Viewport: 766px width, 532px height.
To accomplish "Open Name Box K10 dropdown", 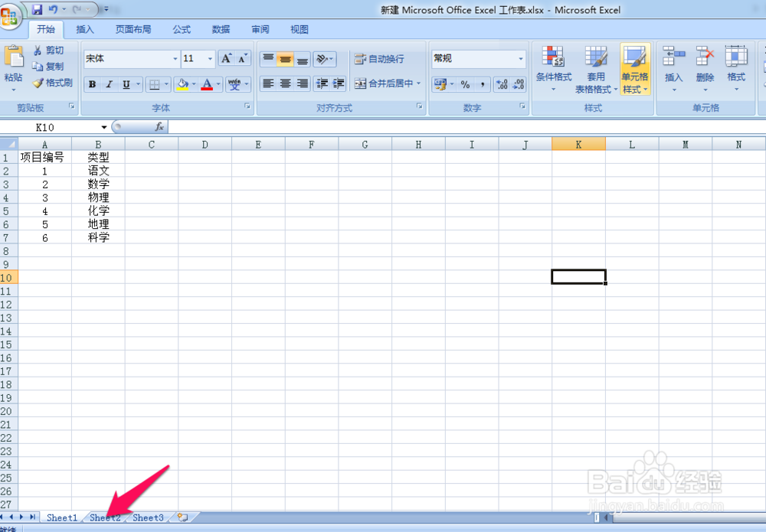I will click(x=104, y=127).
